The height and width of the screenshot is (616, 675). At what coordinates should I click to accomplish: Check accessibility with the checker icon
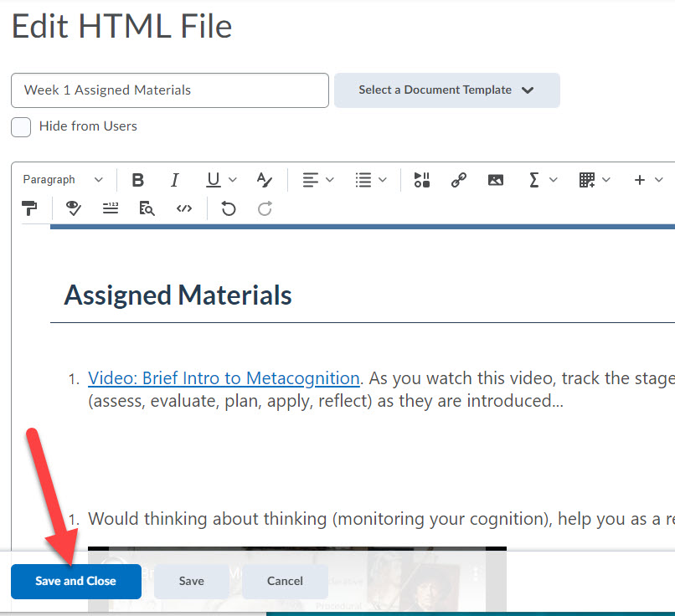tap(73, 208)
